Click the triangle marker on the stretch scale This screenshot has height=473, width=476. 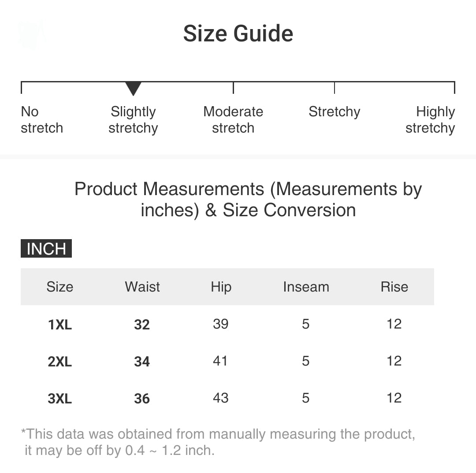(x=133, y=88)
